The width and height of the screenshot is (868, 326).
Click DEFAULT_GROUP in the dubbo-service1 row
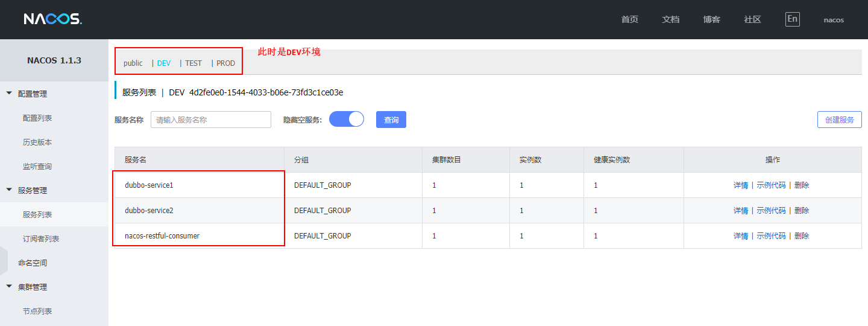click(322, 185)
